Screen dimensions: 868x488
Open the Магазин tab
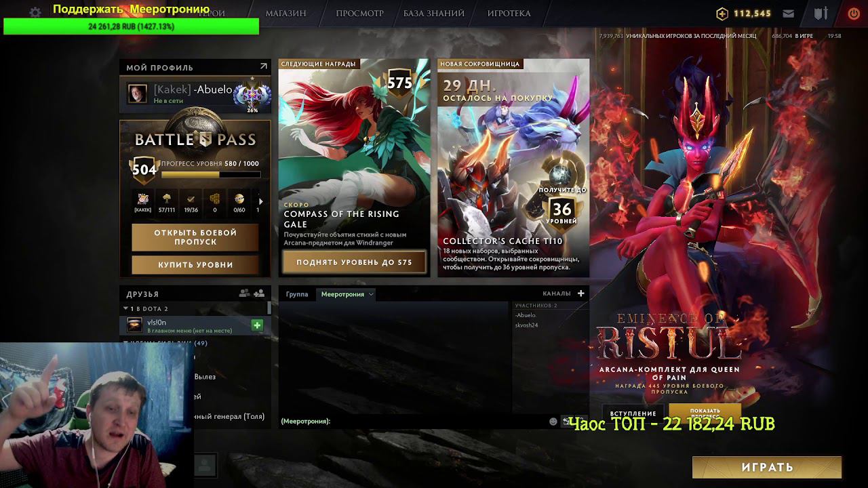(285, 13)
